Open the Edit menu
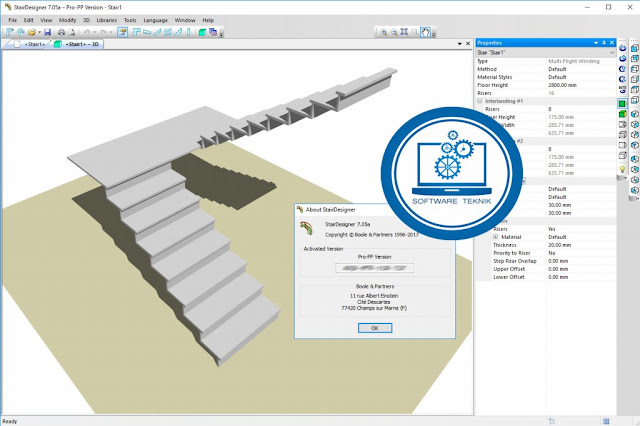This screenshot has width=640, height=426. pyautogui.click(x=29, y=20)
